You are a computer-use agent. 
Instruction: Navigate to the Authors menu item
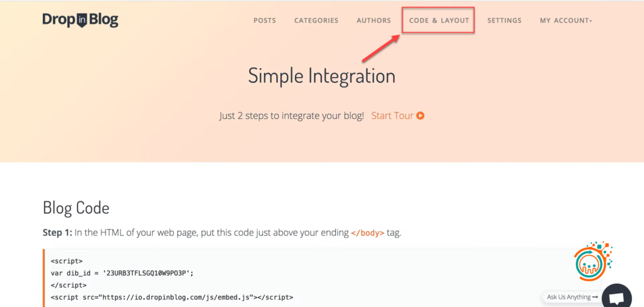374,20
